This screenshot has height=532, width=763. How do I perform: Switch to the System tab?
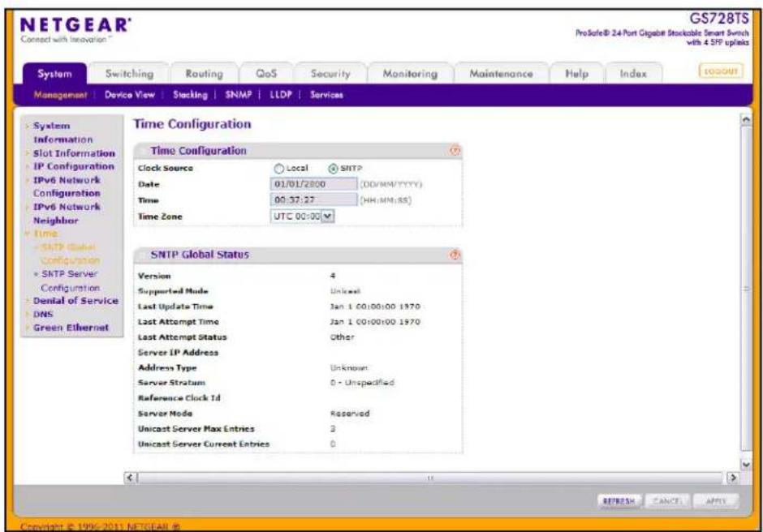pyautogui.click(x=54, y=74)
